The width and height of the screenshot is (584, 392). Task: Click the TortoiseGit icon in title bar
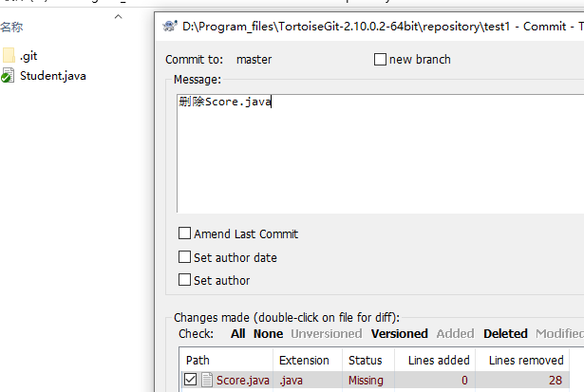tap(169, 27)
